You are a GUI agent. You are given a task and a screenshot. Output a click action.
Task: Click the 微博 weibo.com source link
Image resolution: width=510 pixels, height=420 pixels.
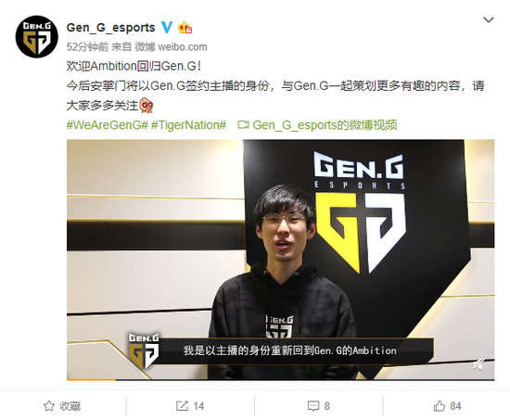tap(172, 47)
